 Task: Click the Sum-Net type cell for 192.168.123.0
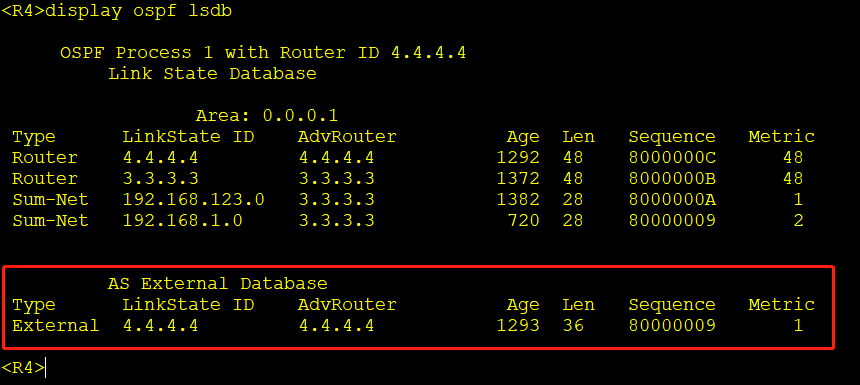click(50, 200)
